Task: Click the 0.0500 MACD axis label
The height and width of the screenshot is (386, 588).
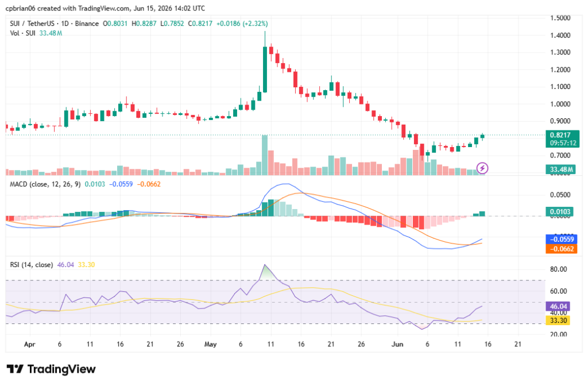Action: click(560, 195)
